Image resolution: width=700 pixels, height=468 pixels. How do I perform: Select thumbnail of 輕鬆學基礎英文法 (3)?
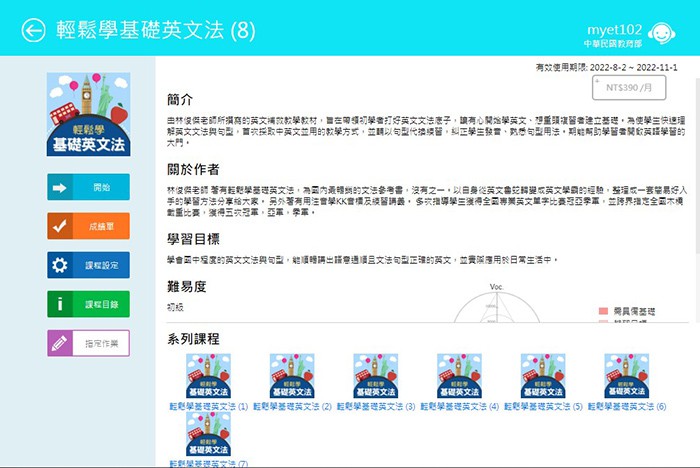(376, 376)
